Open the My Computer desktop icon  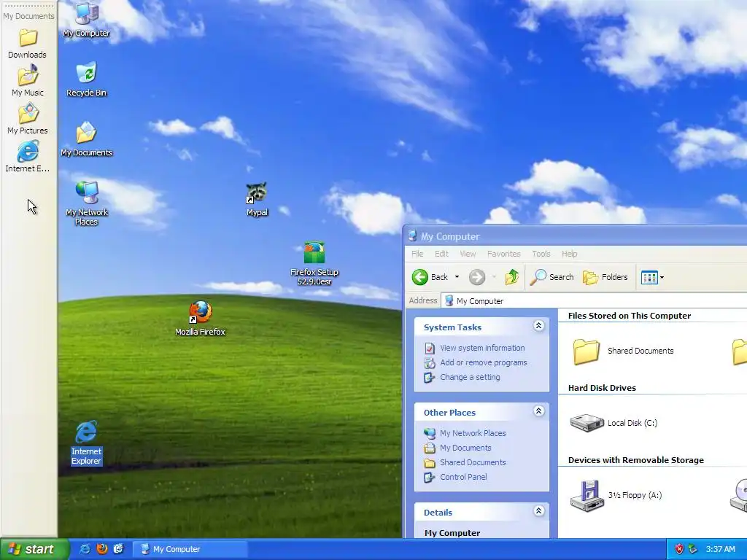(x=86, y=19)
